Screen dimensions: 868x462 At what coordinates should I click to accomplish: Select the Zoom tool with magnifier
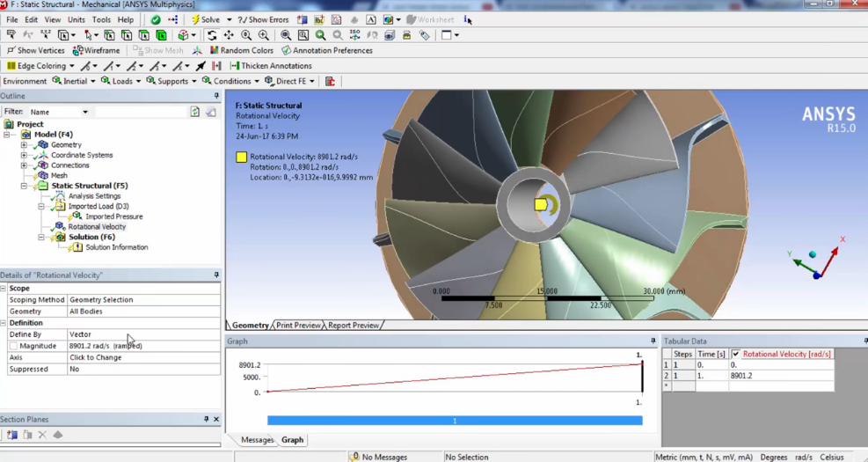(246, 35)
